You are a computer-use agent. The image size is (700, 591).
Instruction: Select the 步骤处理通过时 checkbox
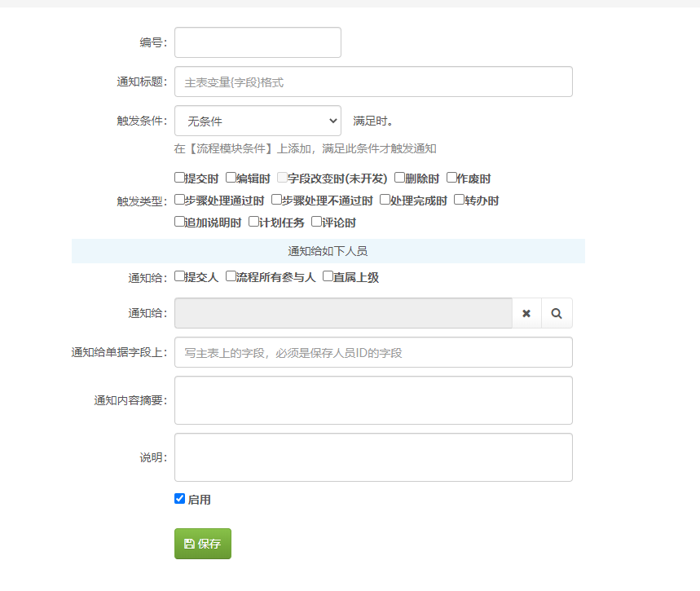pos(180,200)
